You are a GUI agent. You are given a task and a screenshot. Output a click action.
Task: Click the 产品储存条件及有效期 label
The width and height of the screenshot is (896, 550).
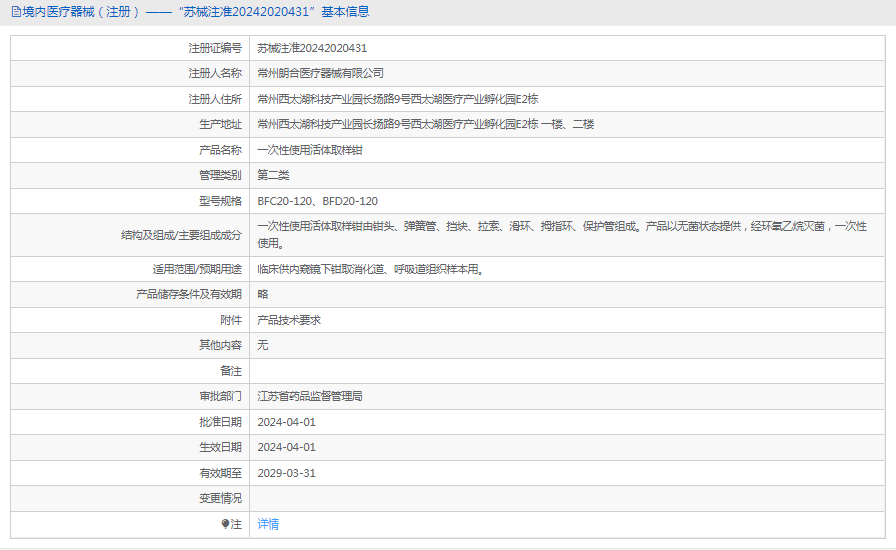(x=189, y=294)
